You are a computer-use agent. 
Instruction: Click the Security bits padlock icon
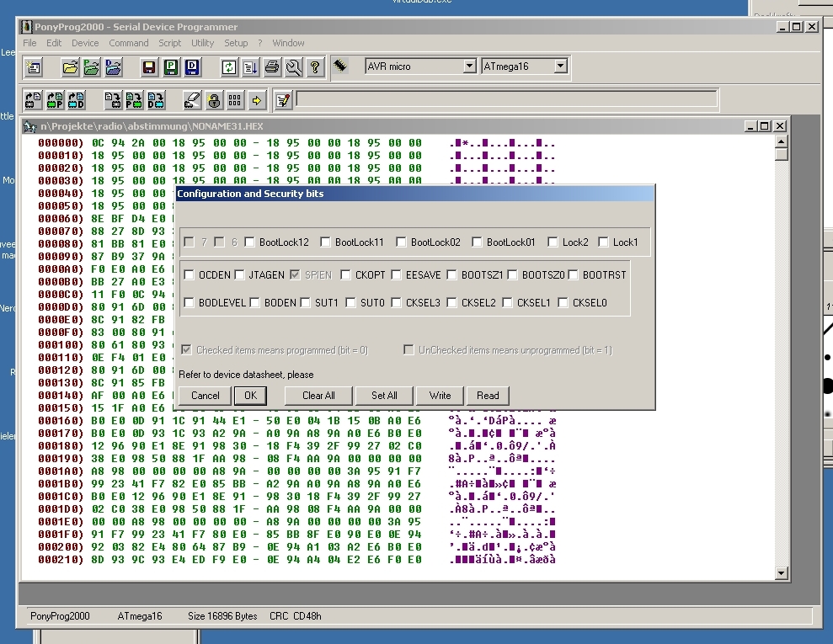(x=214, y=100)
